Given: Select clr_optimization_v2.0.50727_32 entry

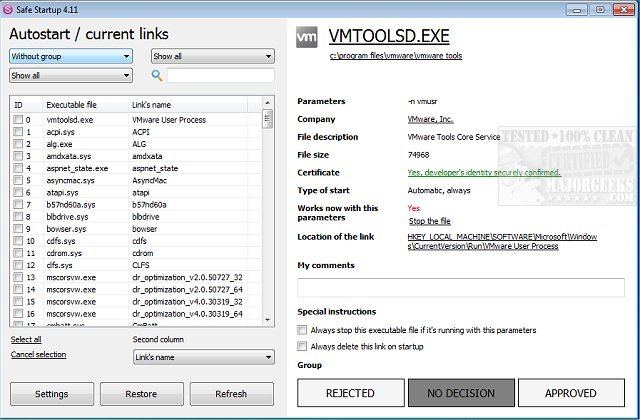Looking at the screenshot, I should tap(187, 277).
